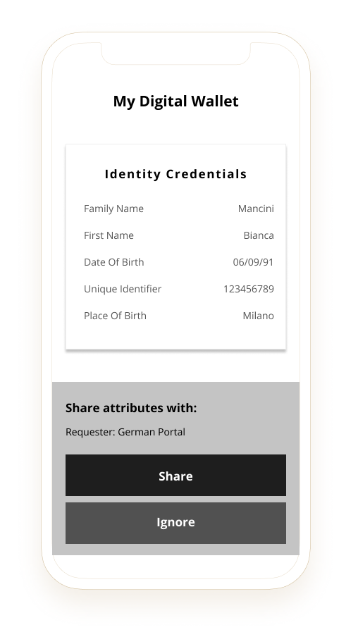Image resolution: width=358 pixels, height=644 pixels.
Task: Select the My Digital Wallet title
Action: click(x=175, y=101)
